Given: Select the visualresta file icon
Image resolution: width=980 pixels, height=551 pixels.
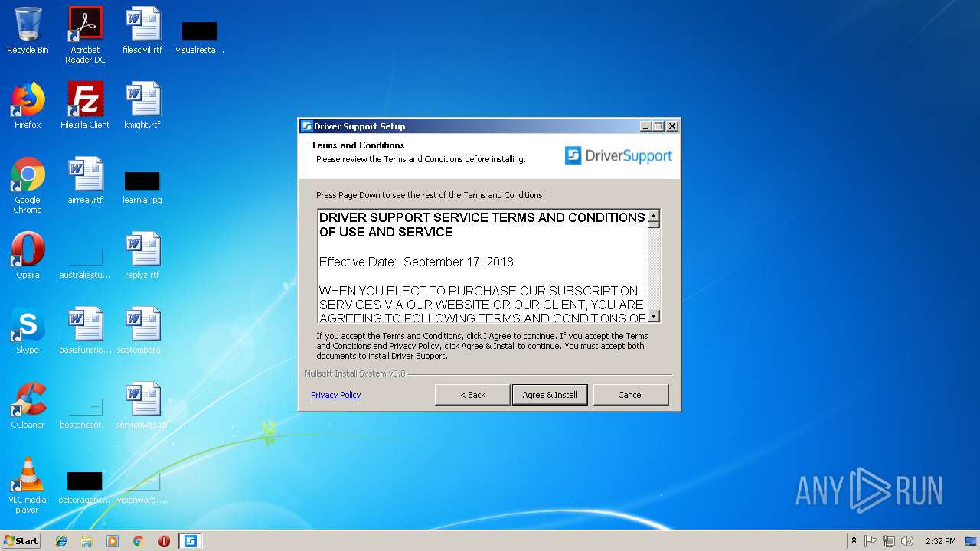Looking at the screenshot, I should [x=200, y=37].
